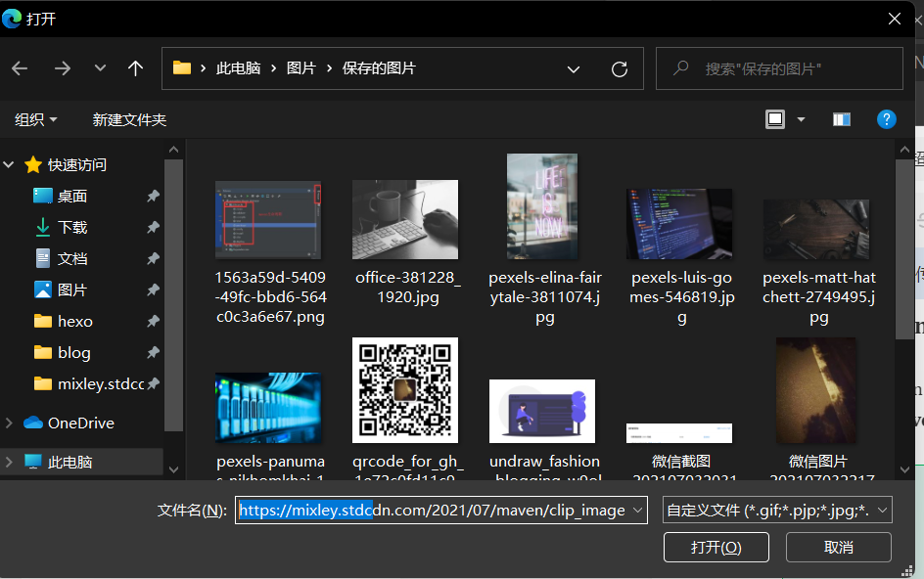Unpin 桌面 via its pin icon
The width and height of the screenshot is (924, 579).
click(154, 196)
